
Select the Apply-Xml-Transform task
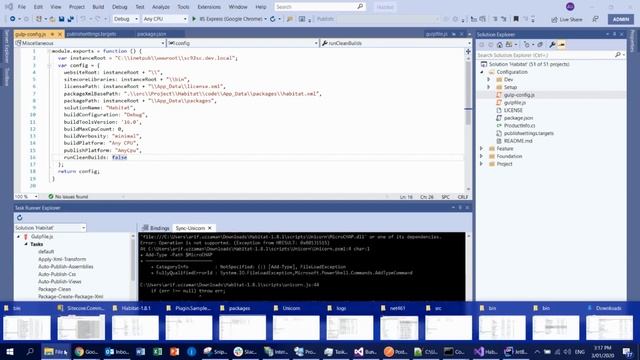point(62,259)
